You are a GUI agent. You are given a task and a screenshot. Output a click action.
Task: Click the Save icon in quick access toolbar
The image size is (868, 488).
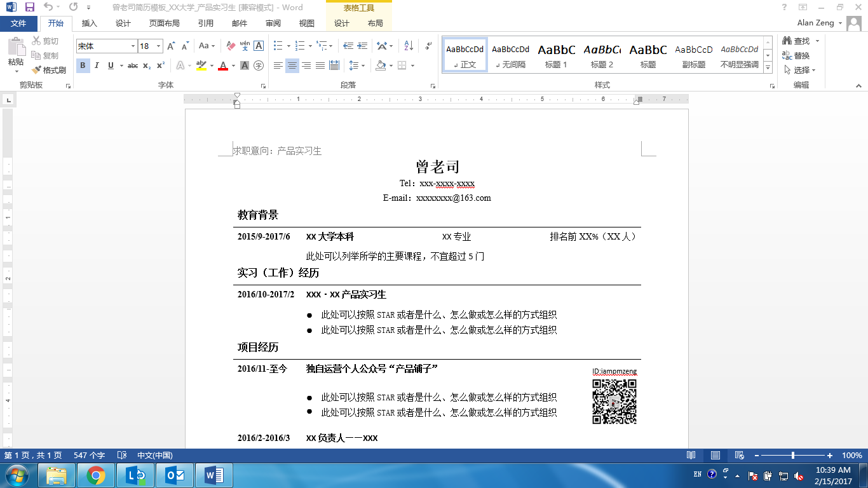click(x=29, y=8)
